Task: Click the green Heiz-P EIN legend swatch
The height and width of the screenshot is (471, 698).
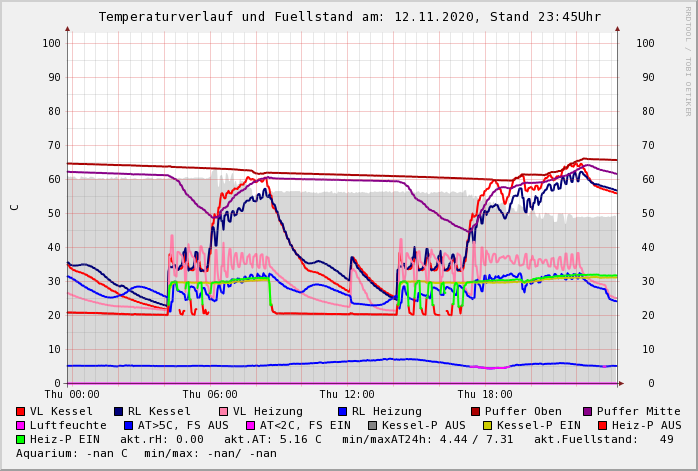Action: click(x=21, y=439)
